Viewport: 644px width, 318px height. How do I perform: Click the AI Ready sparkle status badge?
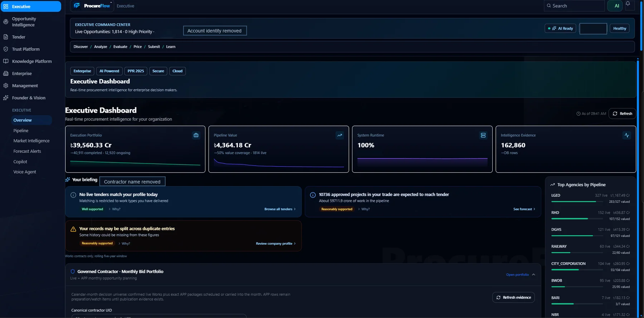560,28
